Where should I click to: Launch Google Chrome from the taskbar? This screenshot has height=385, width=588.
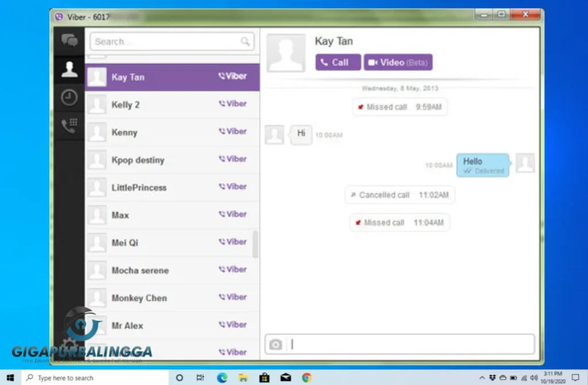[307, 378]
